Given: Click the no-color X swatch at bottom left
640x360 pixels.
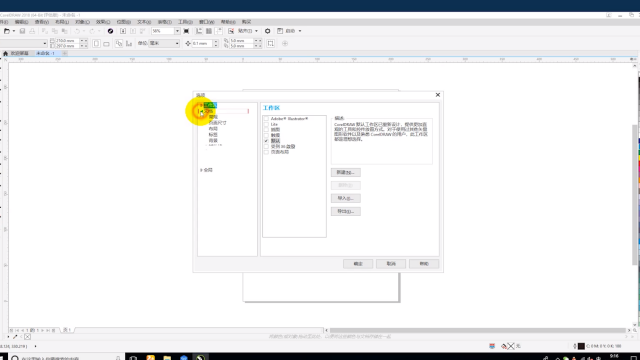Looking at the screenshot, I should [x=27, y=337].
